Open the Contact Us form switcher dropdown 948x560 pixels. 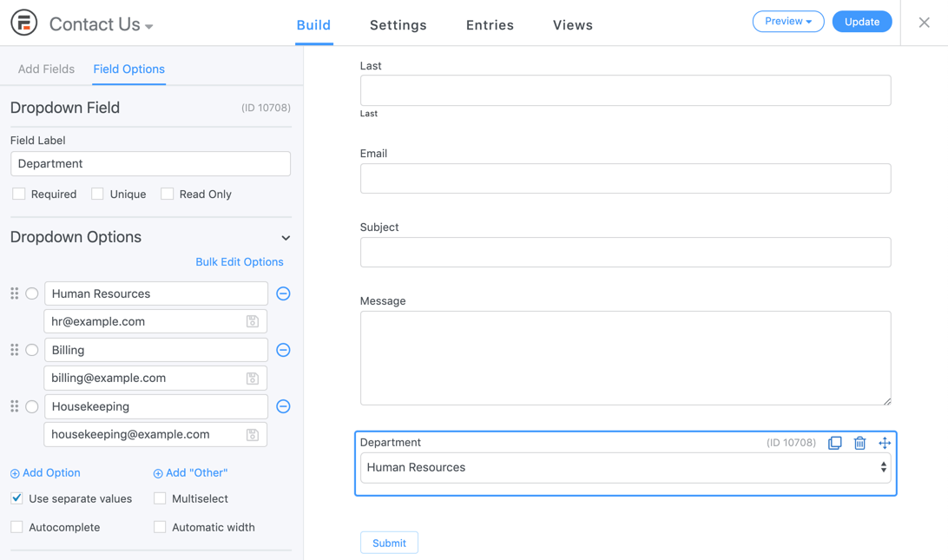click(101, 24)
